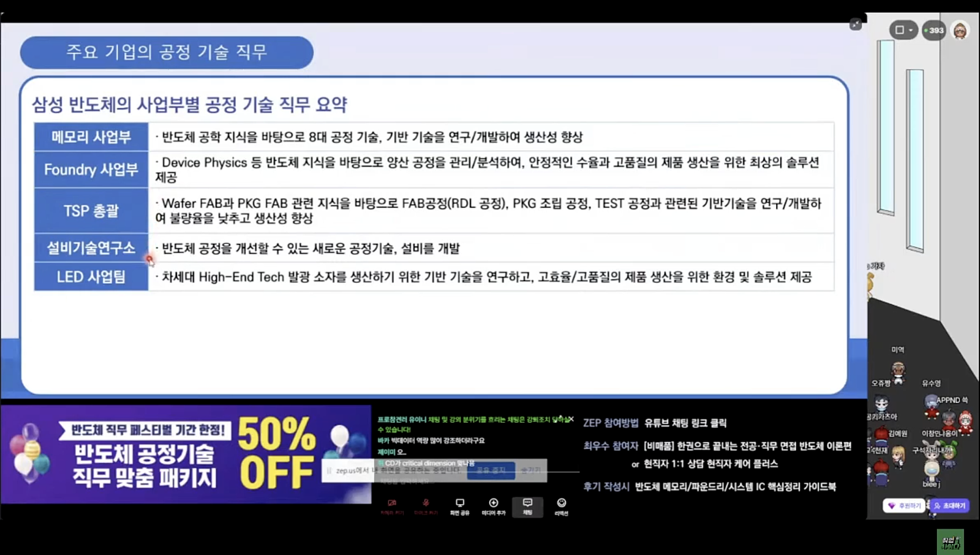Viewport: 980px width, 555px height.
Task: Close the chat overlay with the X
Action: click(x=571, y=420)
